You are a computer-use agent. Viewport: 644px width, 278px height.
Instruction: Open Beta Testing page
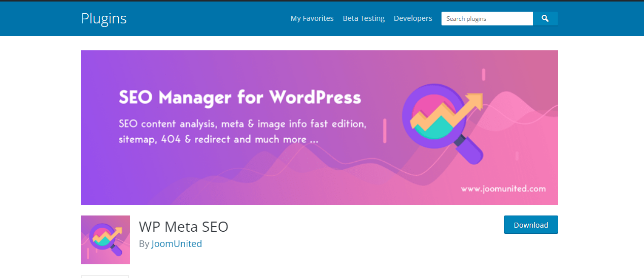click(x=364, y=18)
